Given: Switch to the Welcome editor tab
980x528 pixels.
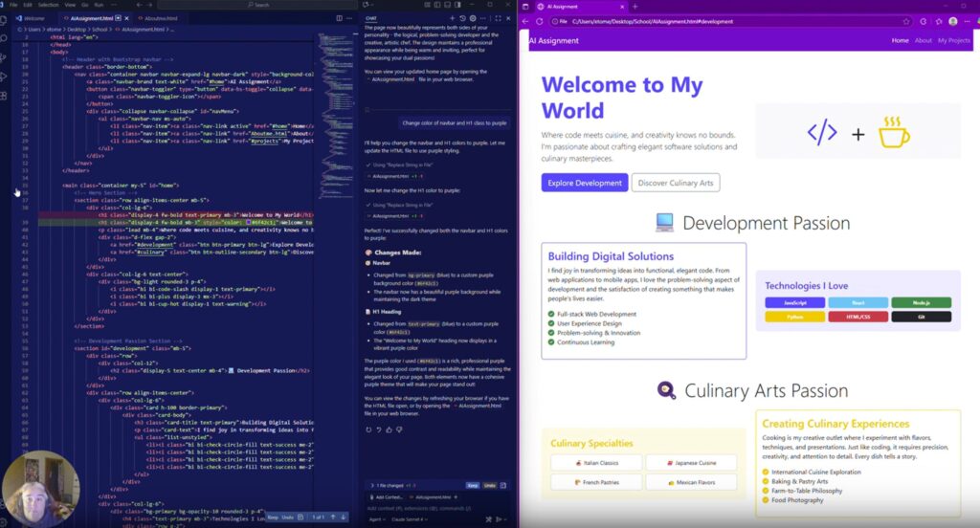Looking at the screenshot, I should [x=33, y=18].
